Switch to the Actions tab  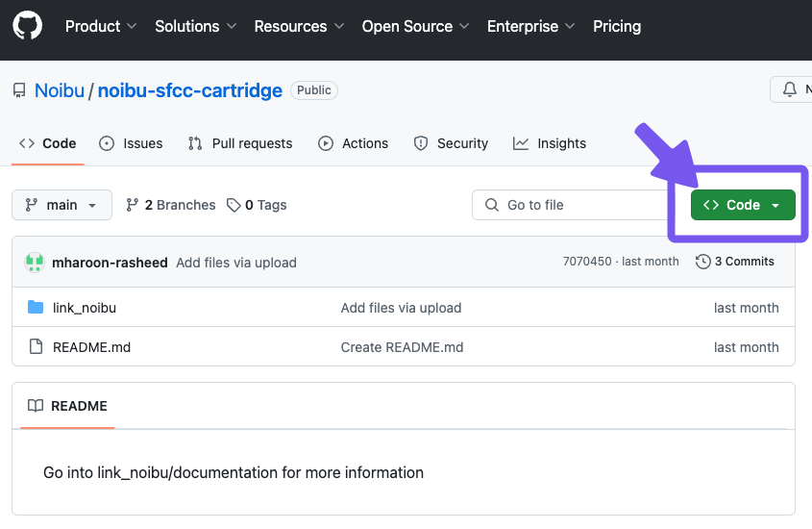point(353,143)
